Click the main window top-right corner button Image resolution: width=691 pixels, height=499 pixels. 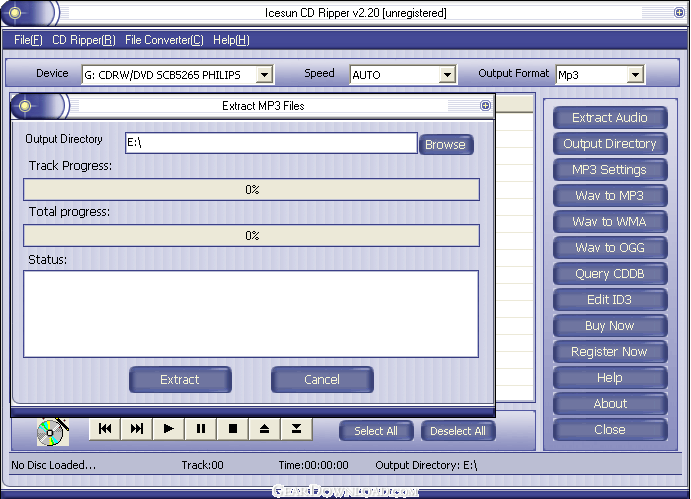[x=679, y=12]
